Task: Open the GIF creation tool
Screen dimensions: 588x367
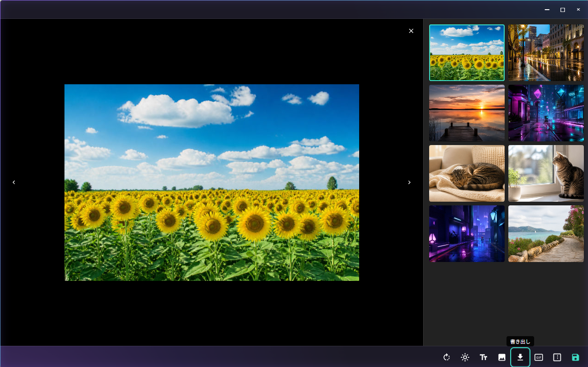Action: coord(539,357)
